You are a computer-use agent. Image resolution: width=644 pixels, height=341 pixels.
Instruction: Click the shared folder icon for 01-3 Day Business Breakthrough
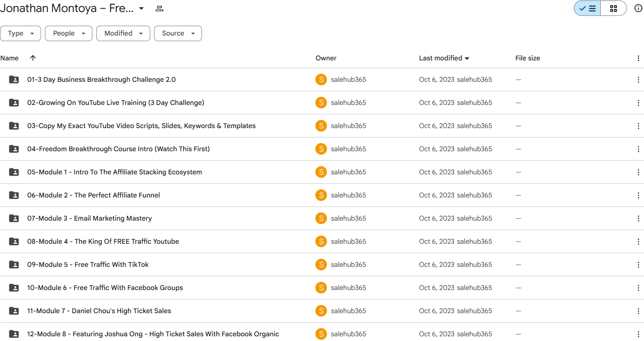tap(14, 80)
